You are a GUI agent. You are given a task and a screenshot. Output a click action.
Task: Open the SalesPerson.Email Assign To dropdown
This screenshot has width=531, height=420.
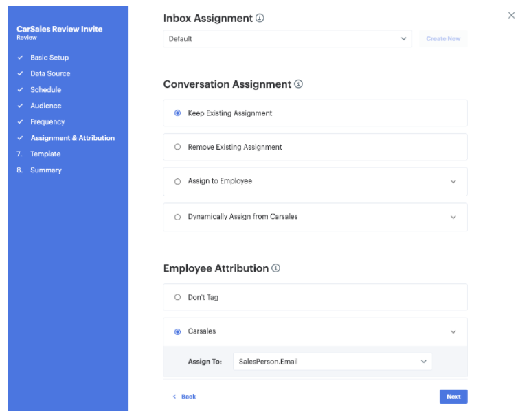[332, 362]
